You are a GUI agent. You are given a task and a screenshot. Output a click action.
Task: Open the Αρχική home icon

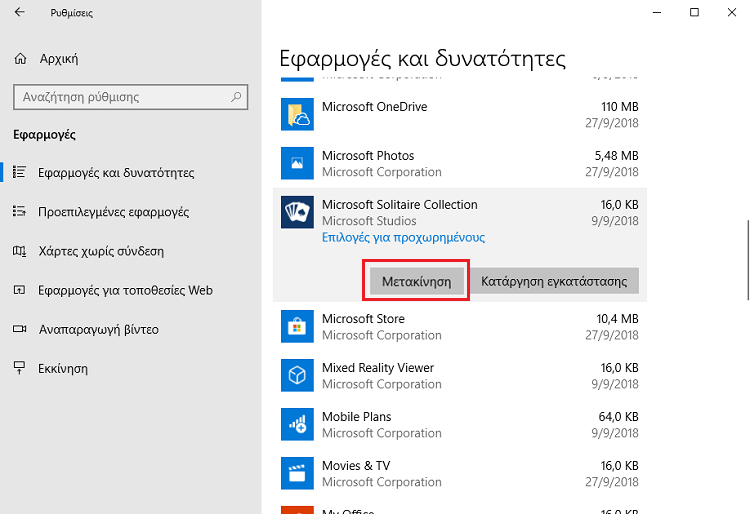[20, 58]
